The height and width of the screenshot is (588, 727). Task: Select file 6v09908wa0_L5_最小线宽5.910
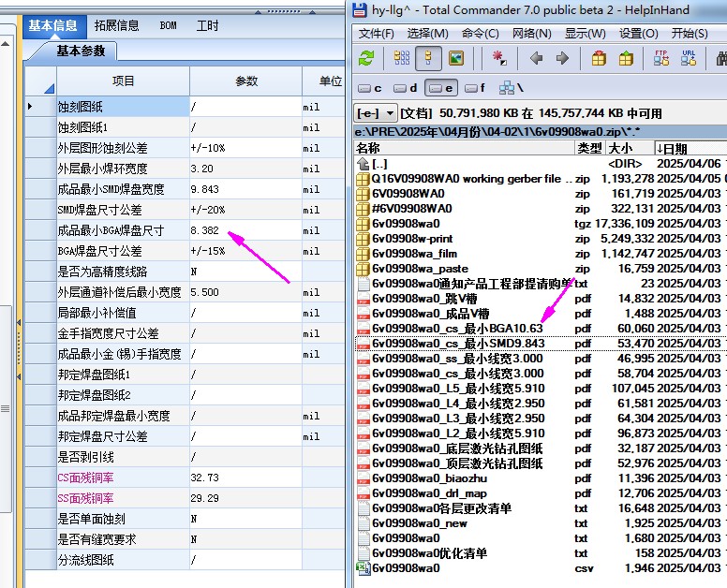coord(458,389)
